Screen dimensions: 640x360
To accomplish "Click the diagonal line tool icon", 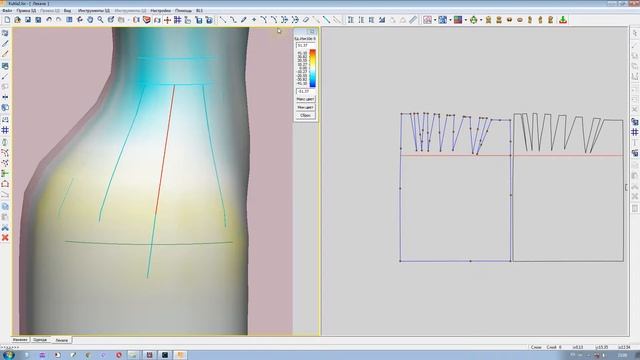I will pos(223,20).
